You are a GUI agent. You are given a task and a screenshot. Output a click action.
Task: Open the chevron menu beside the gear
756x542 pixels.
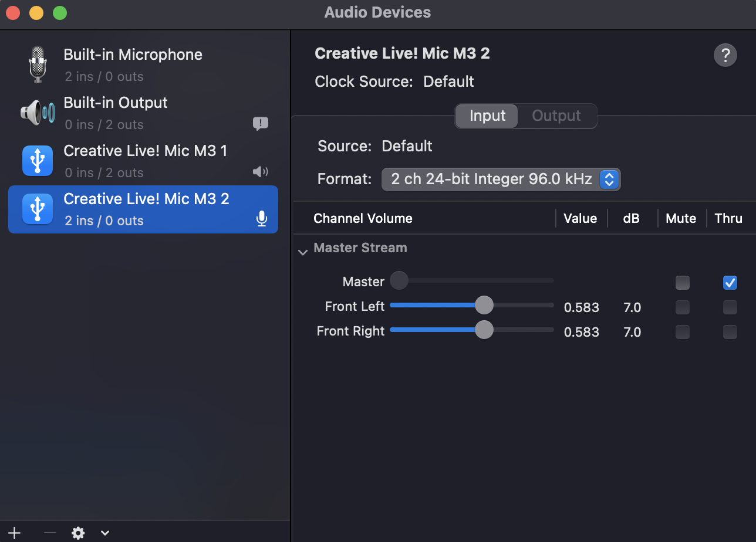[x=105, y=533]
